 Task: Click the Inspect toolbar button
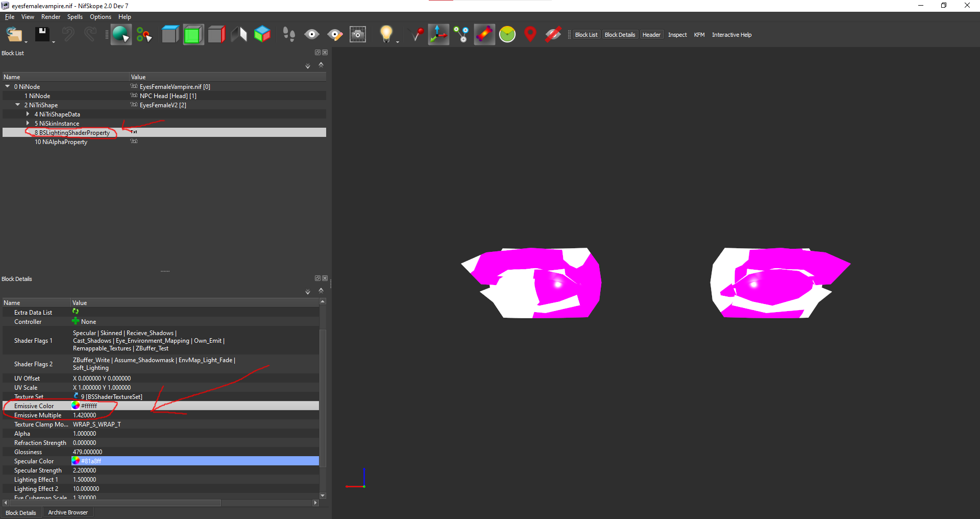coord(677,35)
